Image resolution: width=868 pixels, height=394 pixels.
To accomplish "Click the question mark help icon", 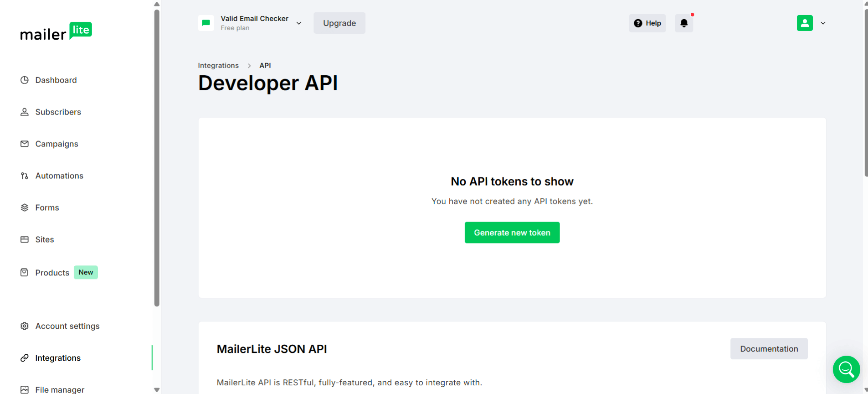I will (638, 23).
